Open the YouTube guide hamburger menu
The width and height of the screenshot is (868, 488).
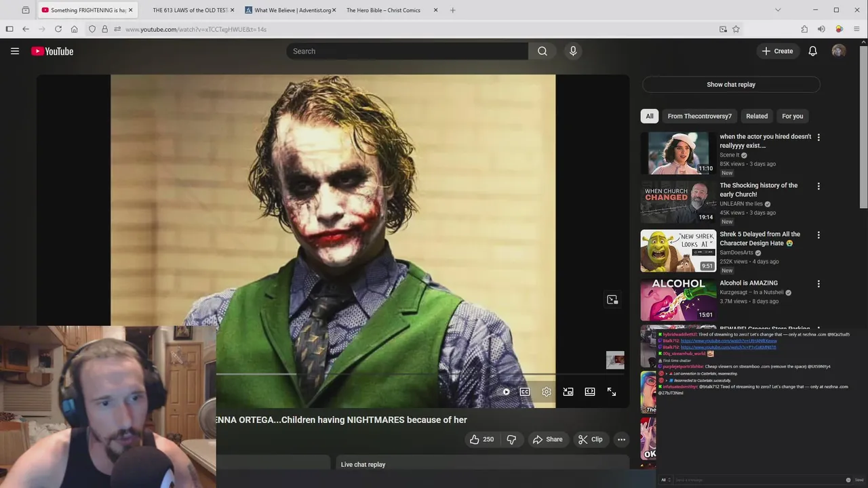14,51
